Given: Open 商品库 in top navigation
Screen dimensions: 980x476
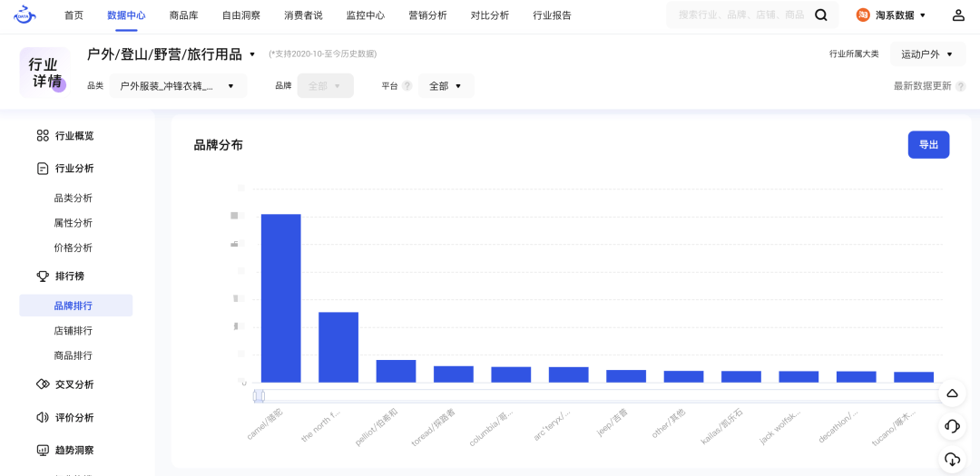Looking at the screenshot, I should 183,15.
